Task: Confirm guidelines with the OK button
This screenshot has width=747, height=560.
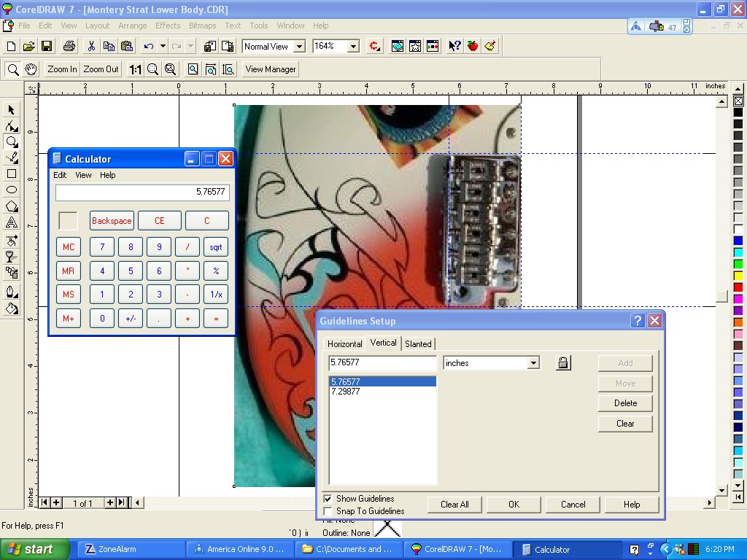Action: [x=514, y=505]
